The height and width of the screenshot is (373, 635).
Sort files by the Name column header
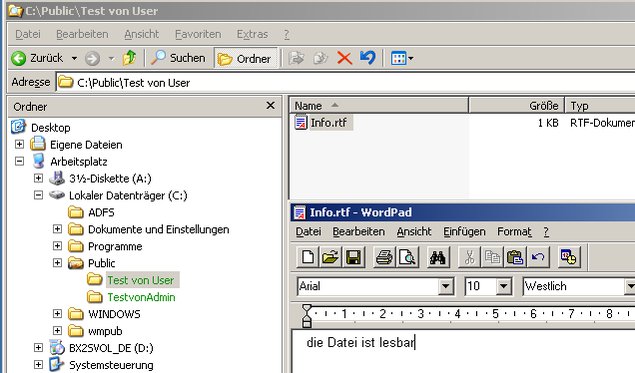point(379,106)
